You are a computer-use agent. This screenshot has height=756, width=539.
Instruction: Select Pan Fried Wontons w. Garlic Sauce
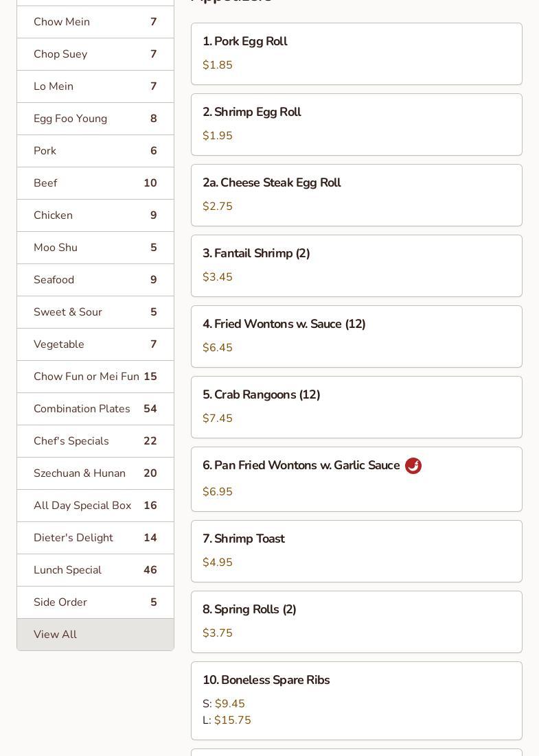click(x=356, y=479)
